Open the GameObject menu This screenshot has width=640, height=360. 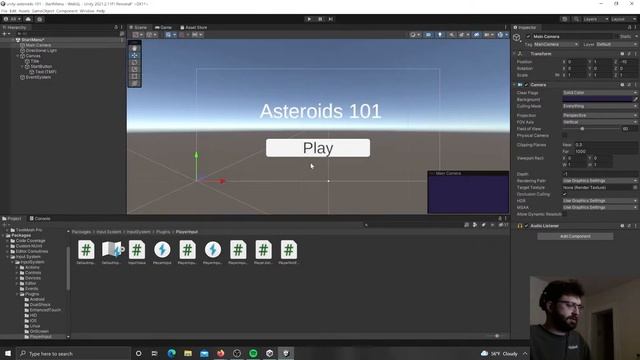(x=42, y=11)
